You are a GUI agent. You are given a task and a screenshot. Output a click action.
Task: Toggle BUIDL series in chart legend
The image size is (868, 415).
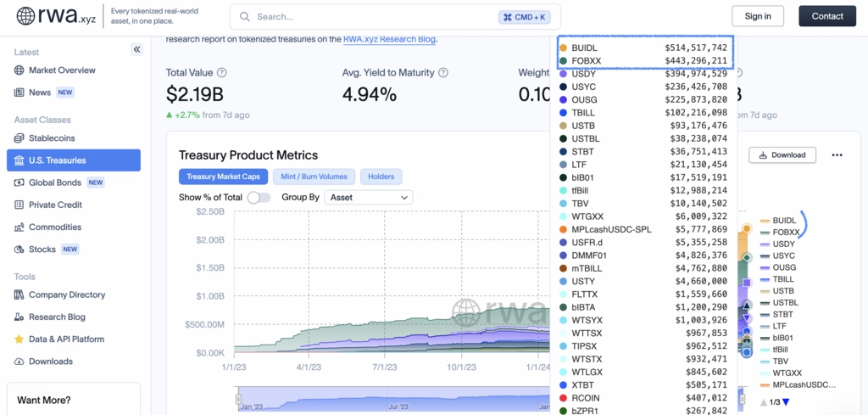pyautogui.click(x=779, y=221)
